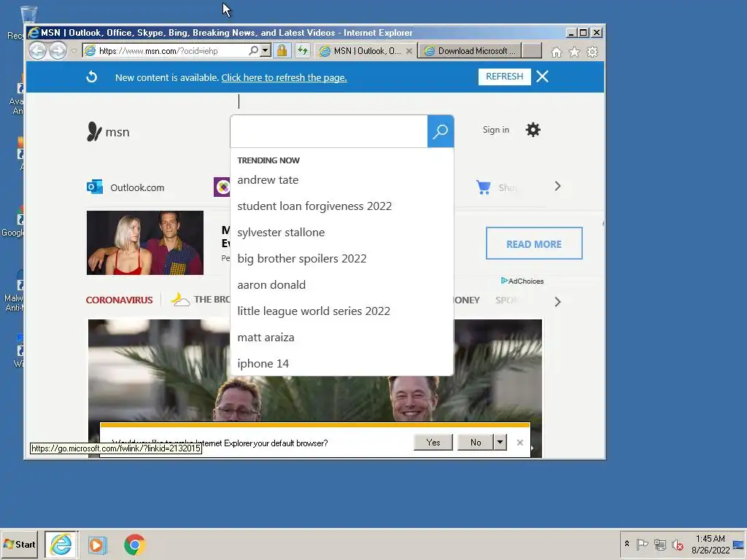Click AdChoices link

[x=522, y=281]
